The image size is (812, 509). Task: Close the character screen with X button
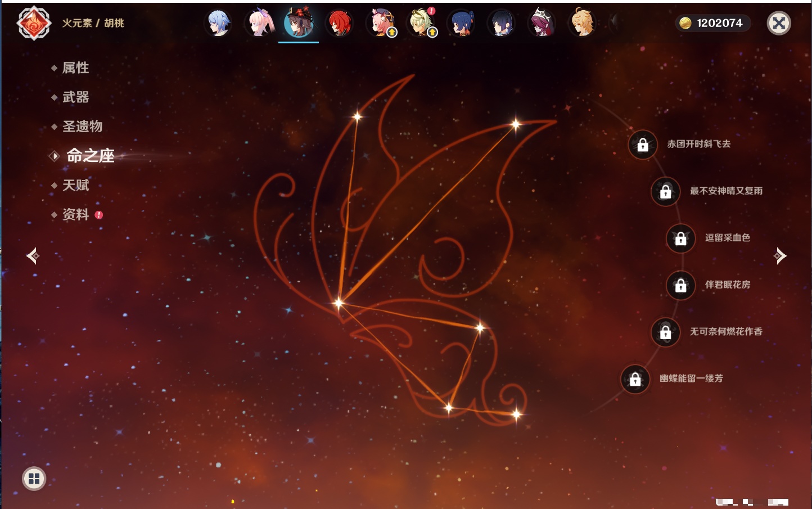pyautogui.click(x=779, y=23)
